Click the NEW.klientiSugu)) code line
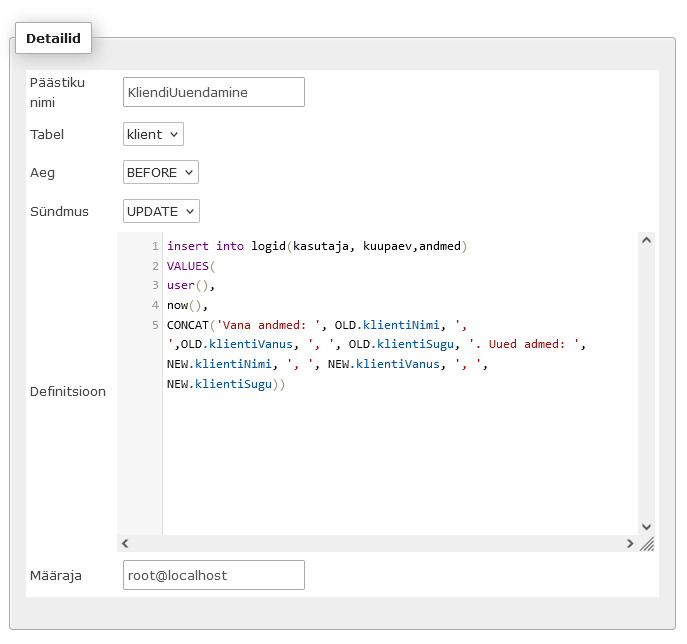This screenshot has width=687, height=644. pos(226,384)
